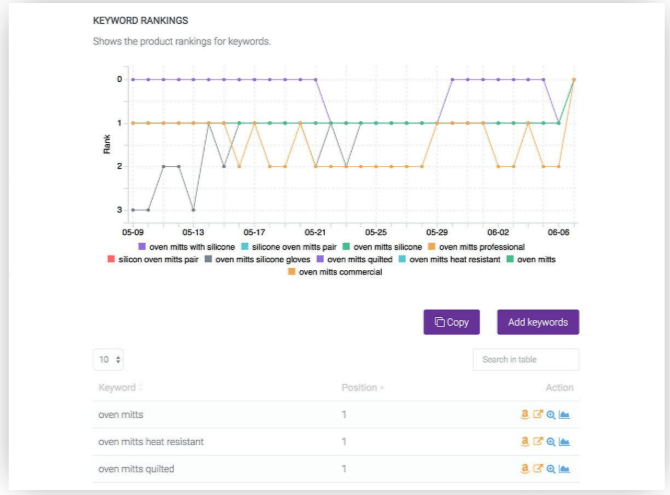Open Amazon icon for oven mitts quilted
The width and height of the screenshot is (670, 495).
coord(525,468)
